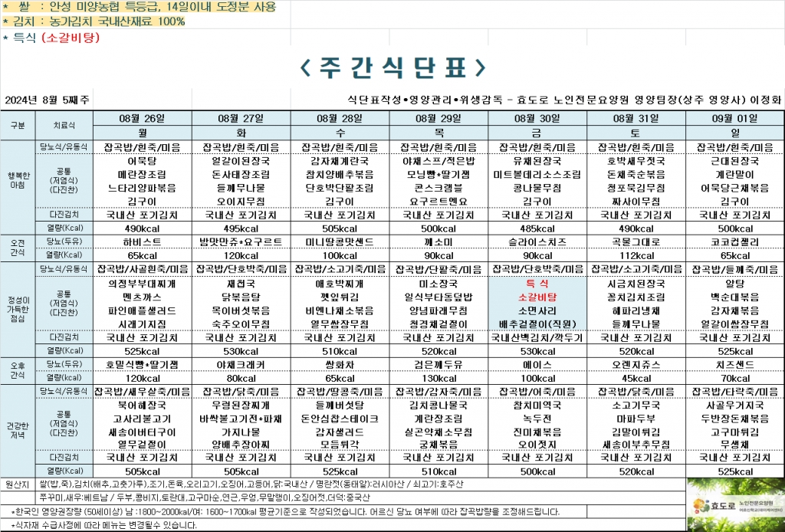The image size is (785, 532).
Task: Click the 소면사리 cell
Action: pos(537,310)
